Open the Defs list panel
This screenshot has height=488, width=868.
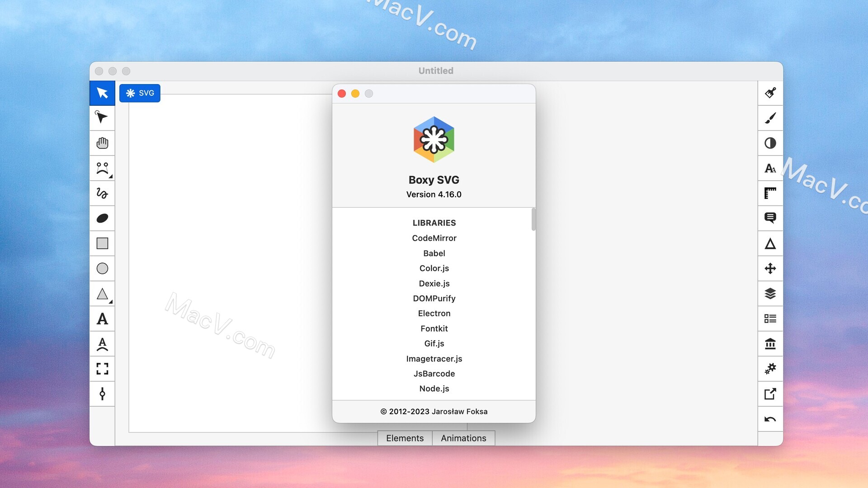point(770,319)
